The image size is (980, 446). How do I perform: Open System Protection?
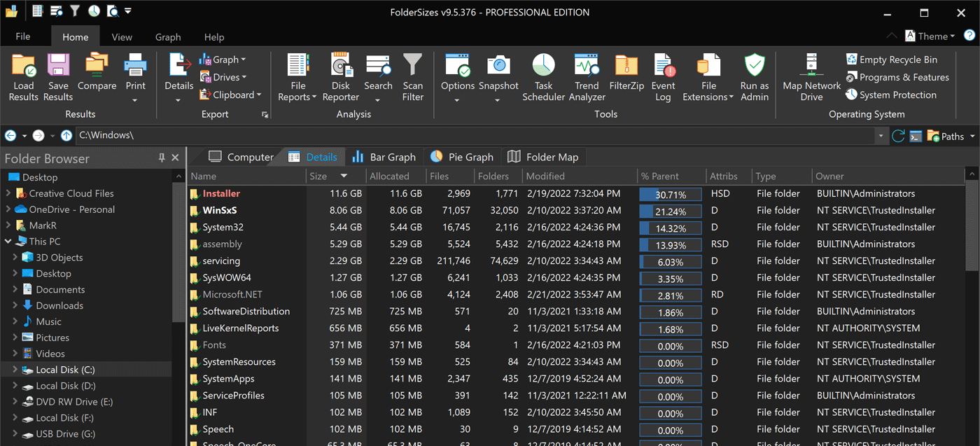[890, 95]
